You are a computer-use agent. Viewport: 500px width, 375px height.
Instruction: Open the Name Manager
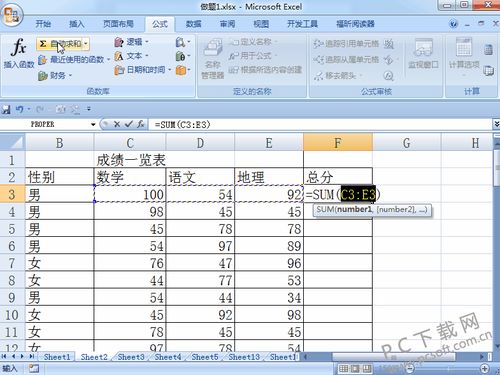[213, 59]
